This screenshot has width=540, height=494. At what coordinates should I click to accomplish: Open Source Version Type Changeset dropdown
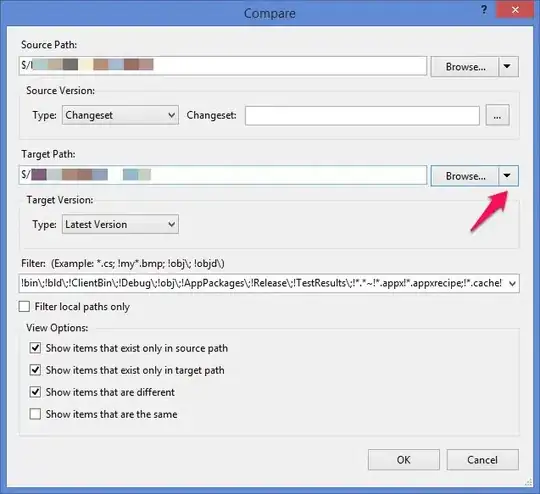tap(120, 115)
